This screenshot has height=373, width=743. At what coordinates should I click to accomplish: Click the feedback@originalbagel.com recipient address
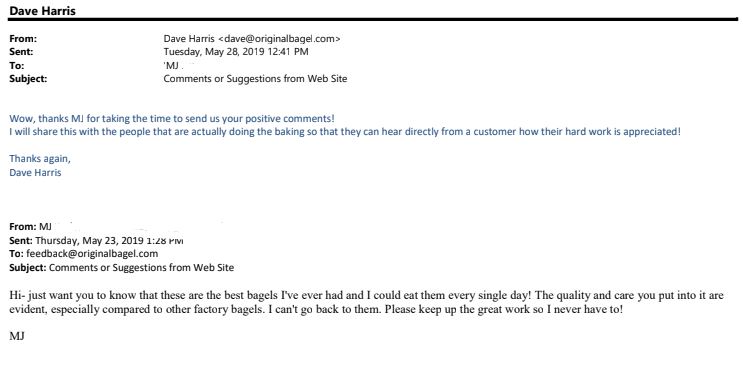(x=92, y=254)
